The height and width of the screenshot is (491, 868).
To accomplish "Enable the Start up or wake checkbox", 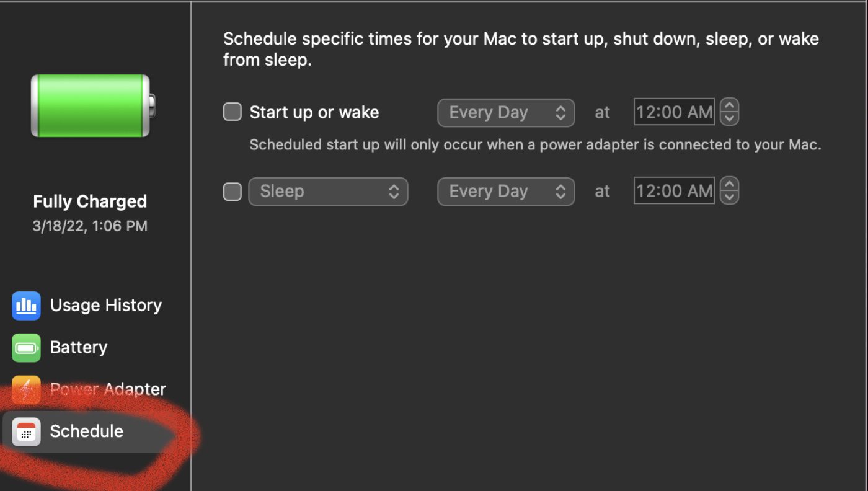I will (x=232, y=112).
